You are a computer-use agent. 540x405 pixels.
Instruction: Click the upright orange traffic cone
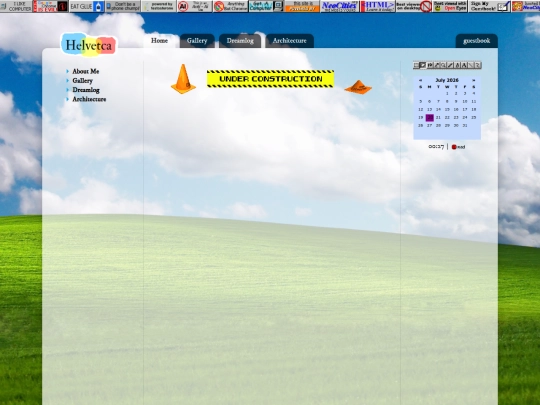coord(183,79)
